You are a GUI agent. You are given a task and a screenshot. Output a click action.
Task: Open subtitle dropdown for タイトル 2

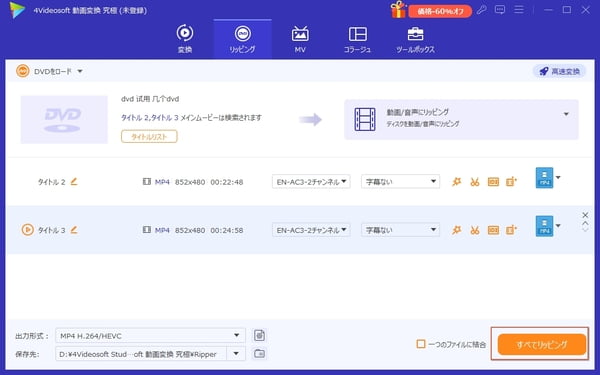(x=400, y=182)
